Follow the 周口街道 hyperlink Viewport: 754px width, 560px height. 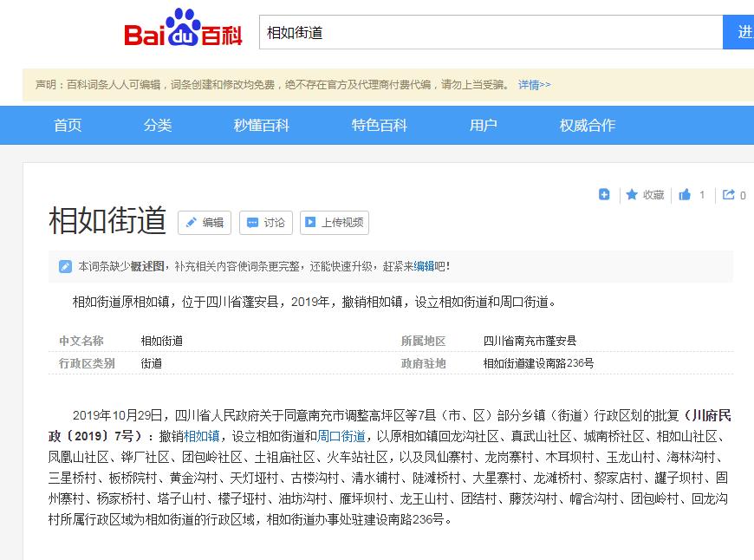click(341, 436)
